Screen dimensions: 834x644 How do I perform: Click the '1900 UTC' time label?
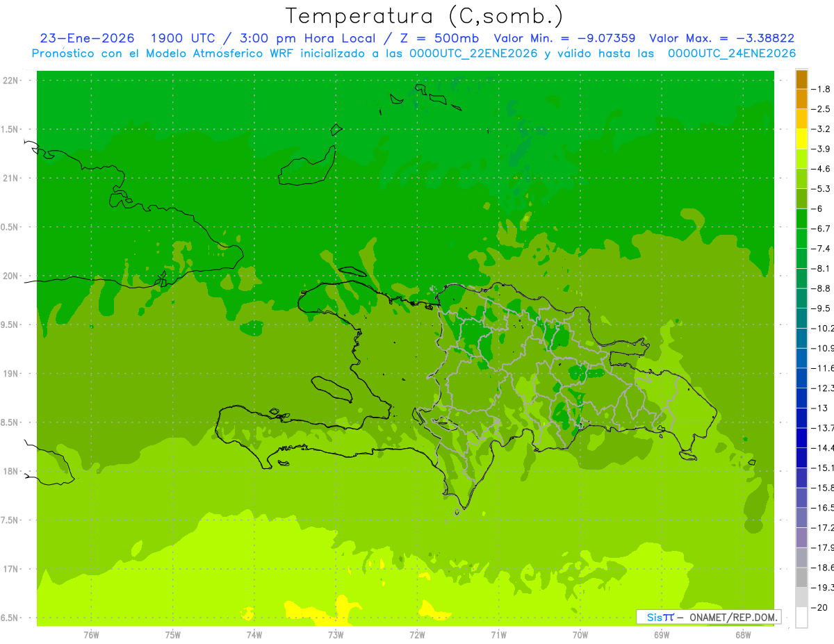pos(183,38)
